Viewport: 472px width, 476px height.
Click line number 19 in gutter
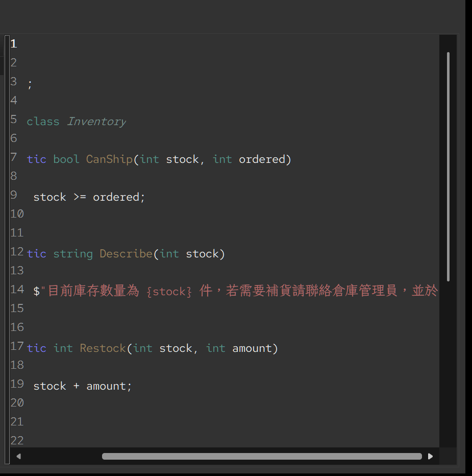coord(17,384)
